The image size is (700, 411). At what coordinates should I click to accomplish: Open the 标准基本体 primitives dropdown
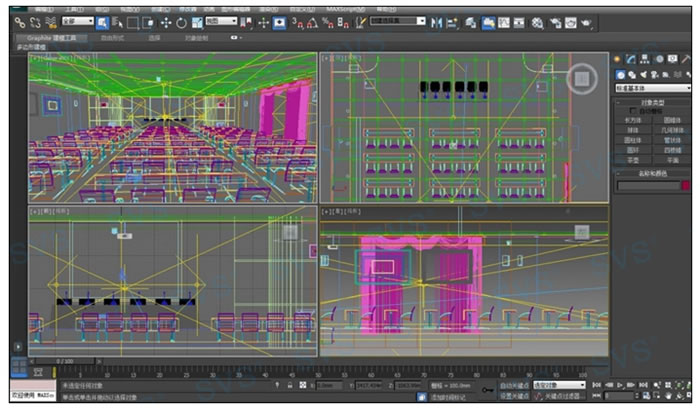(652, 87)
